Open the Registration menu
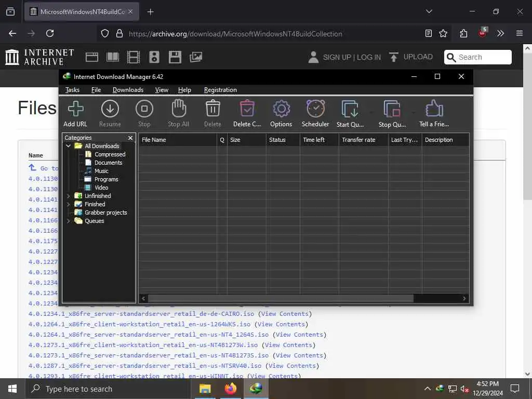This screenshot has height=399, width=532. pos(220,90)
